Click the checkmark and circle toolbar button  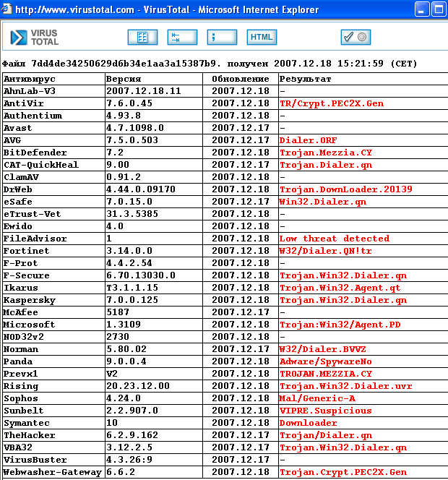click(x=356, y=38)
